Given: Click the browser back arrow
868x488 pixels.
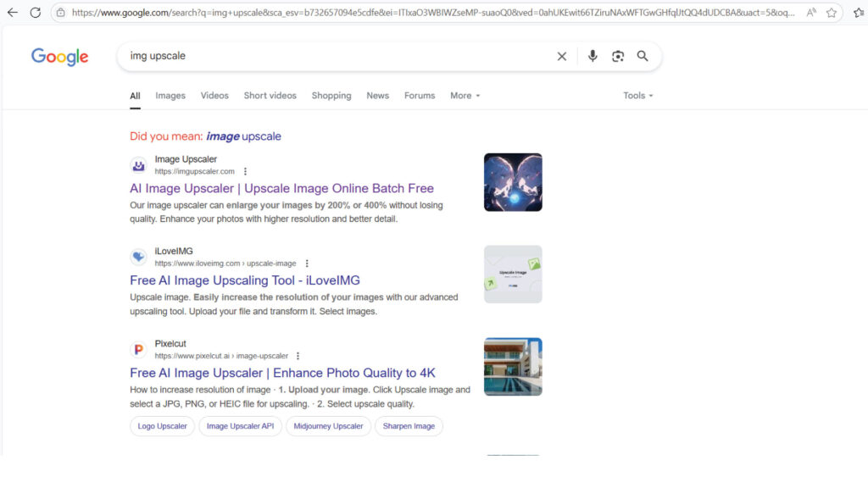Looking at the screenshot, I should point(12,12).
